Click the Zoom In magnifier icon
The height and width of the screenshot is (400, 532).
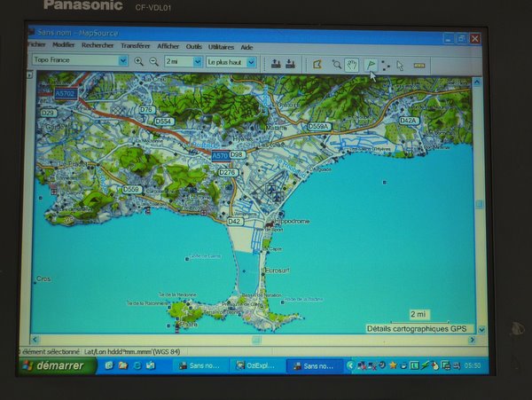138,61
